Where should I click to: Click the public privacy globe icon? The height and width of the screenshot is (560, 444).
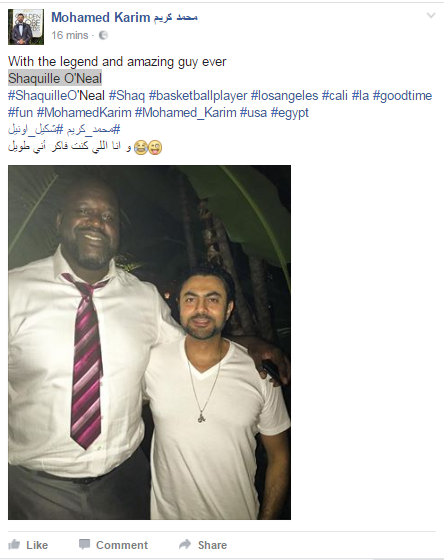pyautogui.click(x=103, y=35)
